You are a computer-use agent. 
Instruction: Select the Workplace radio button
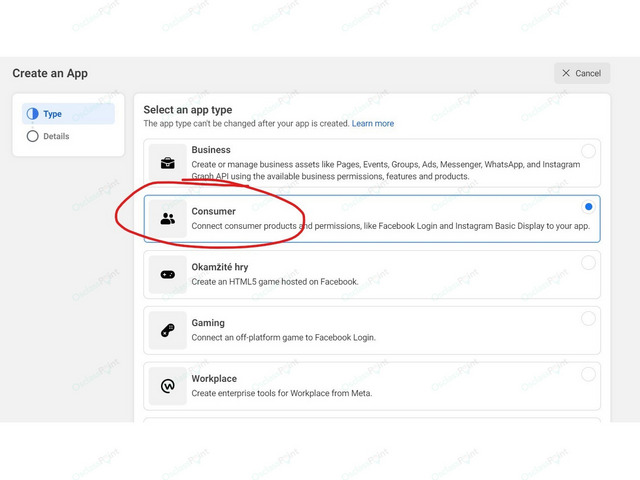(x=588, y=374)
